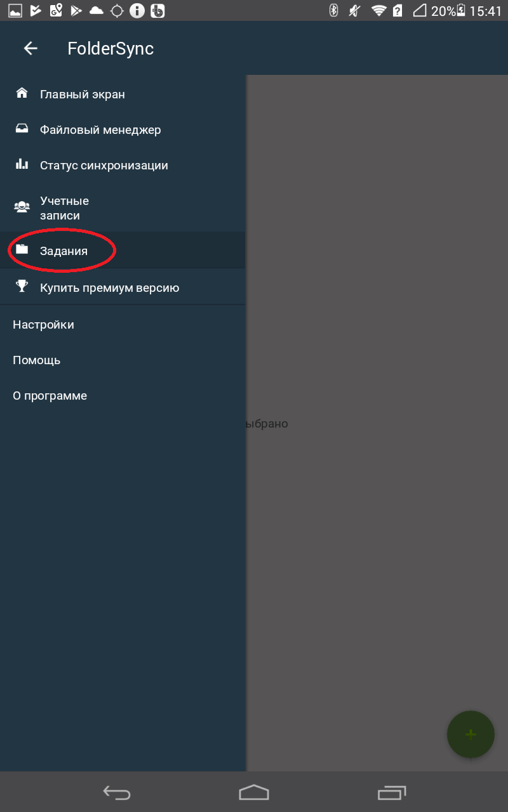This screenshot has width=508, height=812.
Task: Click the bar chart icon for Статус синхронизации
Action: click(x=22, y=164)
